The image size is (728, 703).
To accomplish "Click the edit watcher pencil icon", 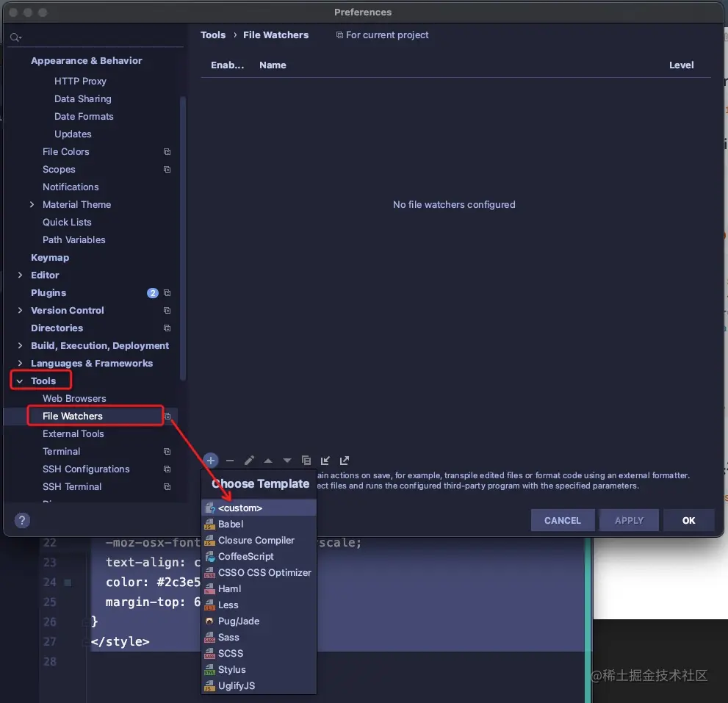I will click(x=249, y=460).
